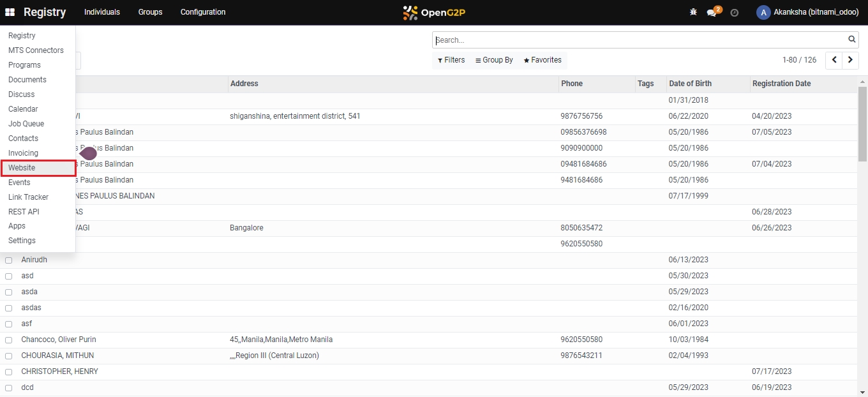
Task: Click into the Search input field
Action: pos(638,40)
